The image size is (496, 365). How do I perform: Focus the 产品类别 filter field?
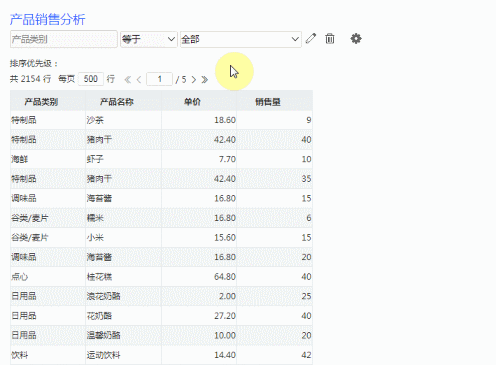[x=64, y=39]
